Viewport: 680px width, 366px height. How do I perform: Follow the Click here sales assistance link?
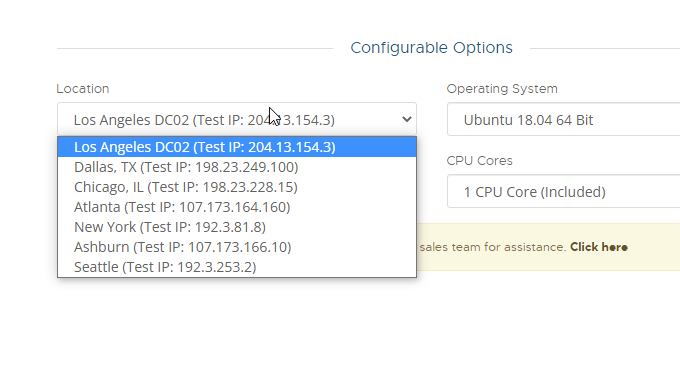click(x=598, y=247)
